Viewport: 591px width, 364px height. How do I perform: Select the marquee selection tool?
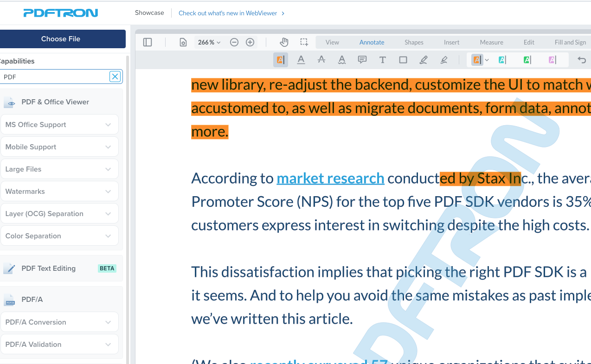point(304,42)
